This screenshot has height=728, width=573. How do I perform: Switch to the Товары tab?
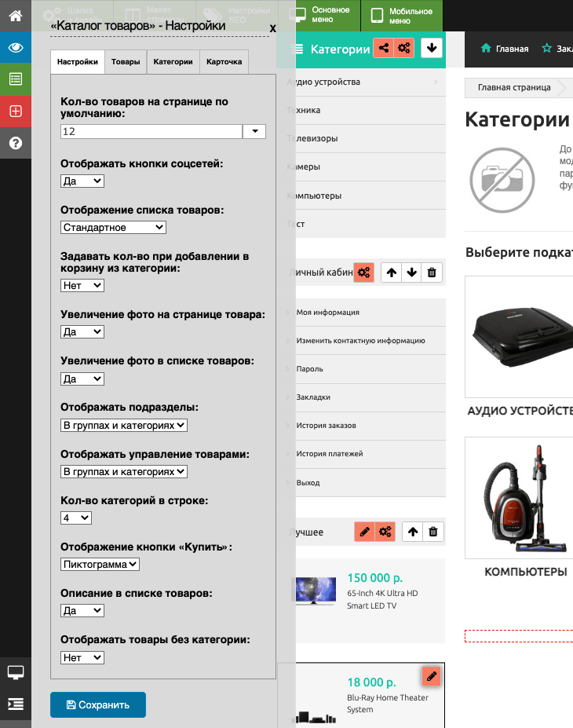point(126,62)
